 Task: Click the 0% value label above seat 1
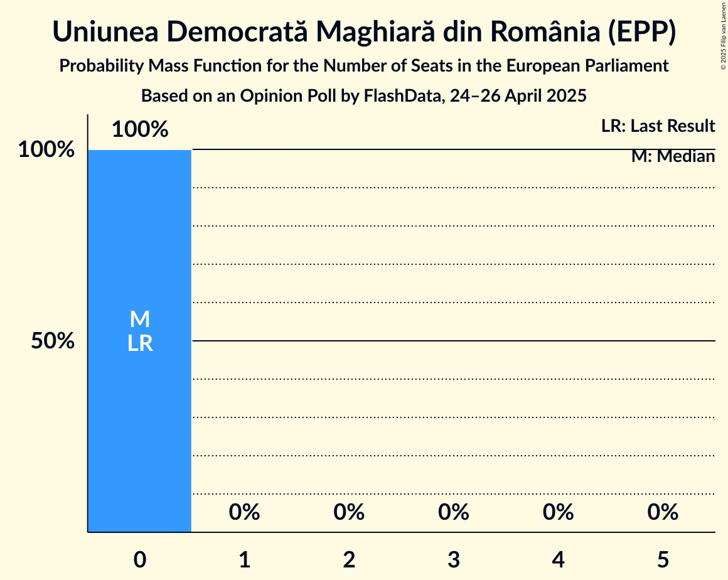(244, 512)
